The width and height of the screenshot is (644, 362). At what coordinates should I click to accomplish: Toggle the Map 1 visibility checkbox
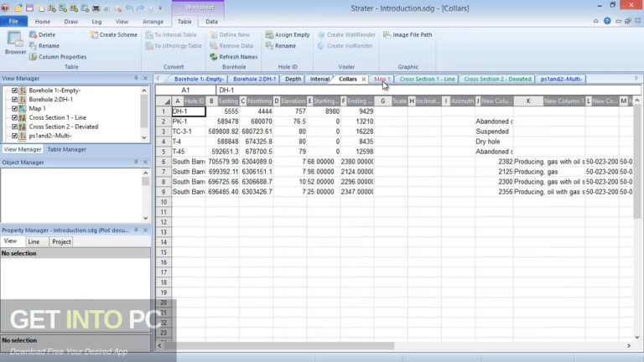14,108
